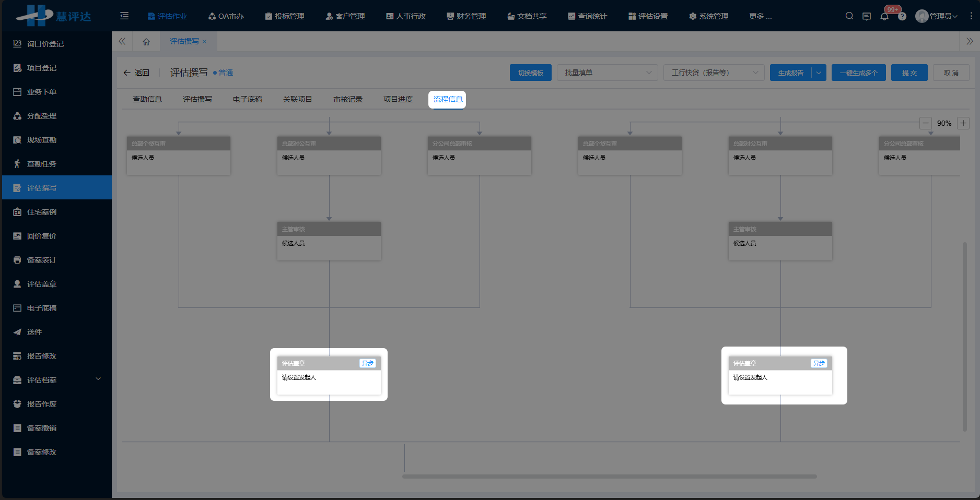The image size is (980, 500).
Task: Click the 提交 button
Action: 909,73
